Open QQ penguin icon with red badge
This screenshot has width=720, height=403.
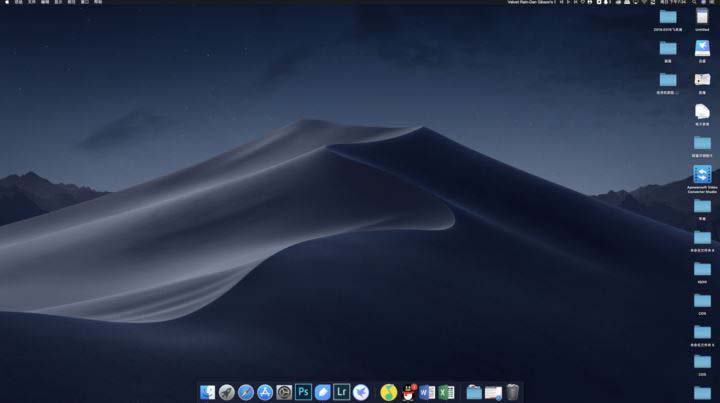pyautogui.click(x=408, y=392)
